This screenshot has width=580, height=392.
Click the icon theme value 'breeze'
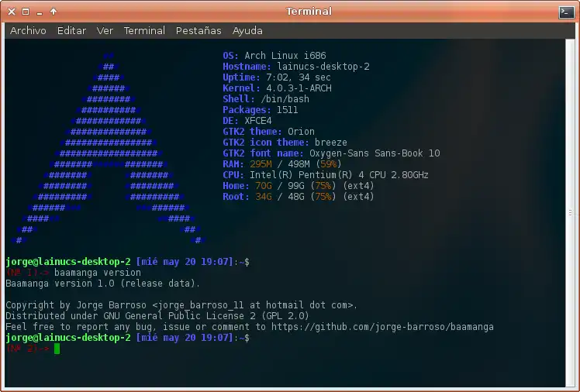331,143
